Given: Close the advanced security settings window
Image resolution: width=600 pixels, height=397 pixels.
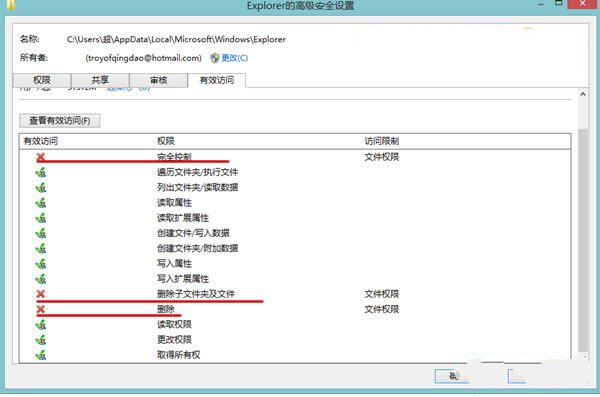Looking at the screenshot, I should tap(582, 4).
